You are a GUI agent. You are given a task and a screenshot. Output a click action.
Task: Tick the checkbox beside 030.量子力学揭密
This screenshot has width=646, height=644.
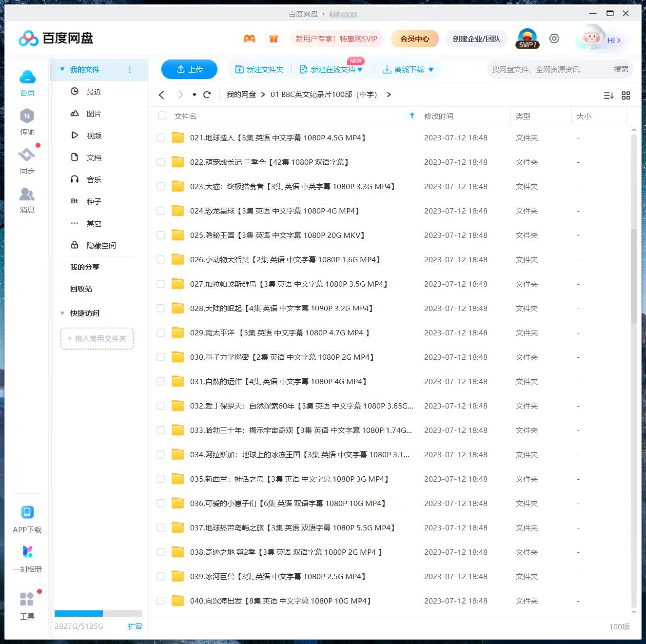pos(160,357)
